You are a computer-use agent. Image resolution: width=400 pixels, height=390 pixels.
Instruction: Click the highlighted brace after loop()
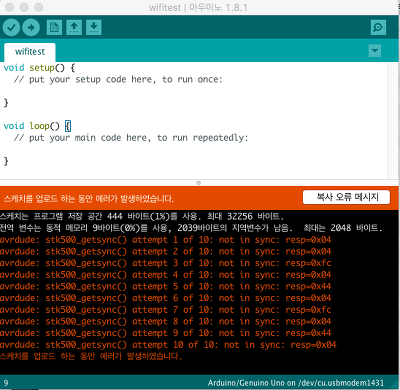[x=68, y=126]
